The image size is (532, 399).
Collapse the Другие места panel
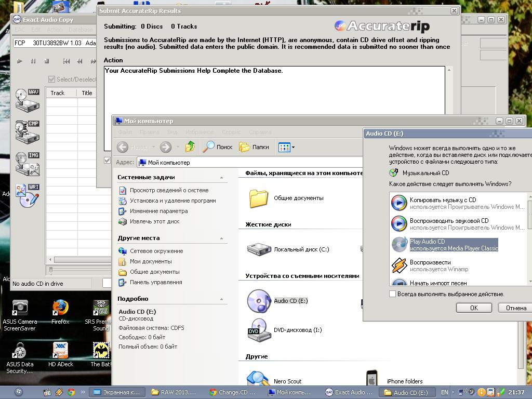[221, 238]
